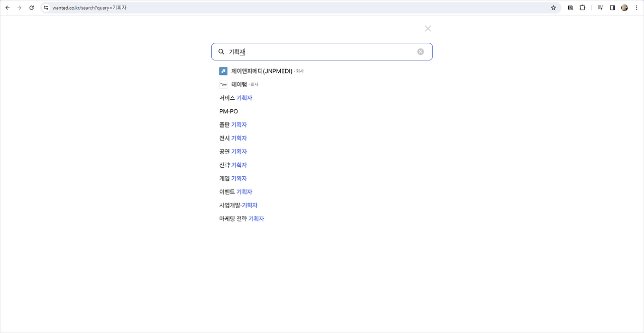644x333 pixels.
Task: Close the search overlay with X
Action: pyautogui.click(x=428, y=29)
